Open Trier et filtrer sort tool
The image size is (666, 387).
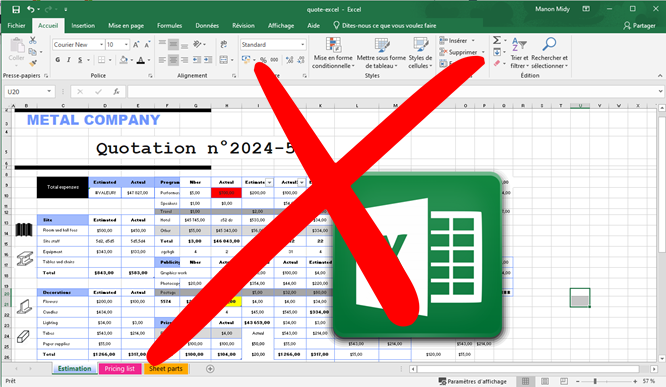pos(519,53)
